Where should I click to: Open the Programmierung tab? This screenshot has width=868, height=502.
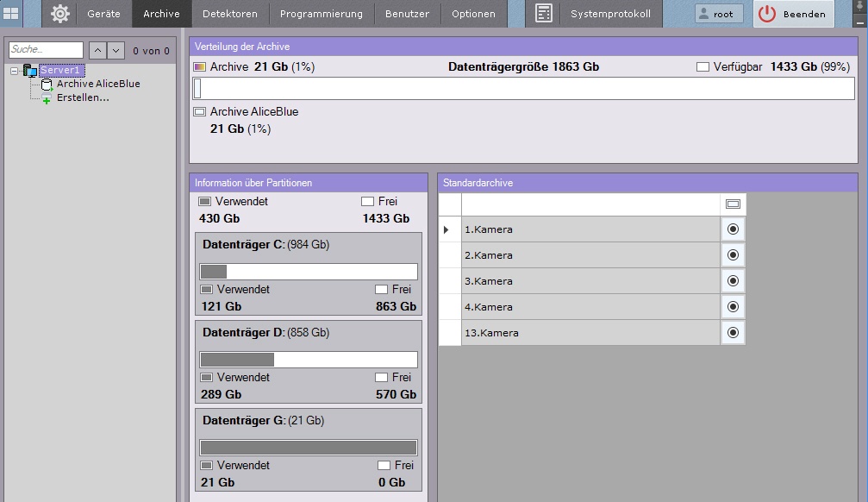pyautogui.click(x=322, y=14)
